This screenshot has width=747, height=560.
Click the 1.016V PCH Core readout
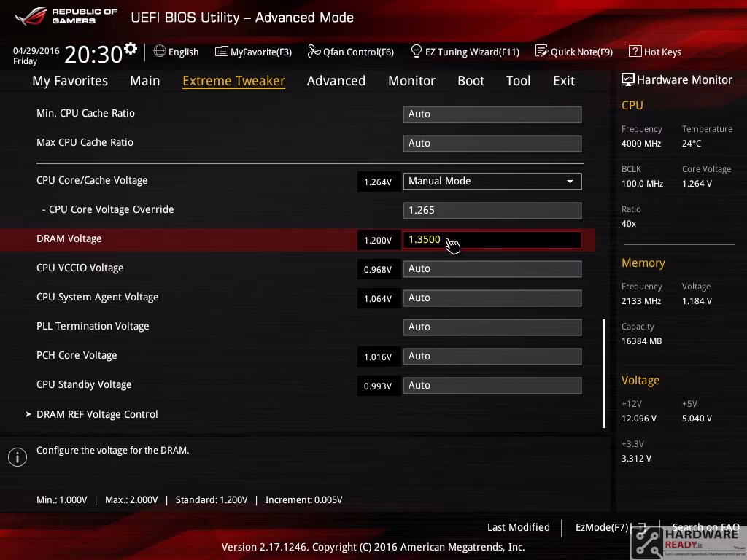[x=378, y=357]
